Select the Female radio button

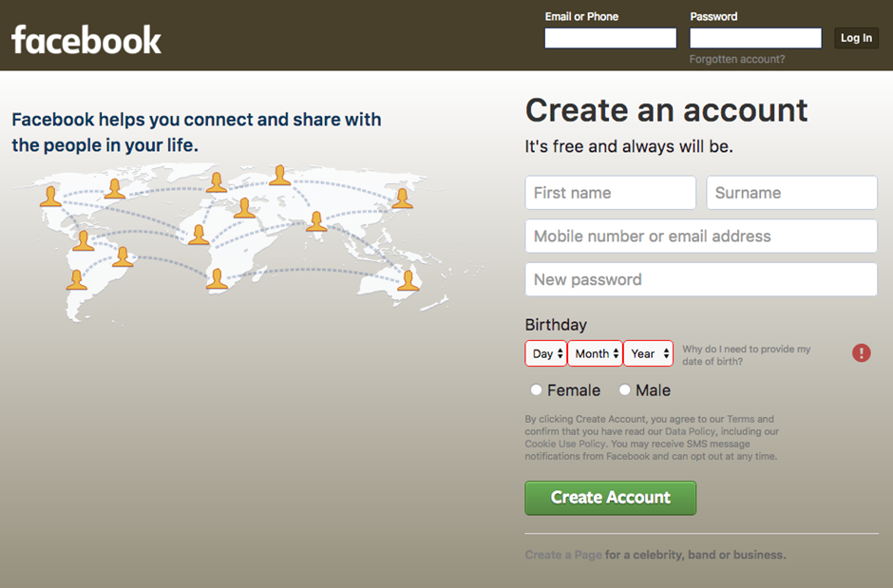coord(537,390)
